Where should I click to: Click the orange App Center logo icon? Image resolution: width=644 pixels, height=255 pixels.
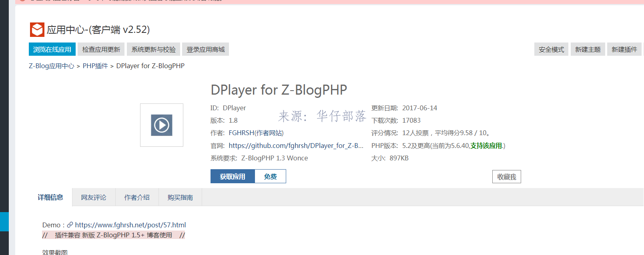pyautogui.click(x=37, y=30)
